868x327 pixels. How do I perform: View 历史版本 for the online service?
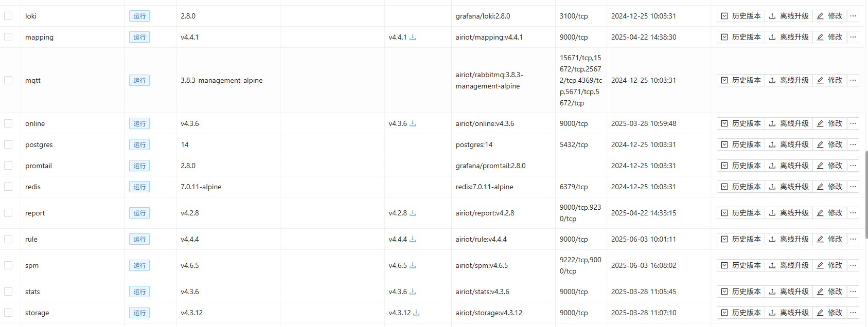[741, 123]
